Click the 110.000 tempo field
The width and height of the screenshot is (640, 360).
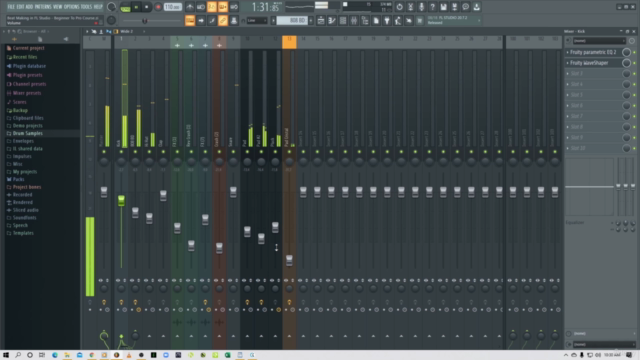pyautogui.click(x=173, y=7)
